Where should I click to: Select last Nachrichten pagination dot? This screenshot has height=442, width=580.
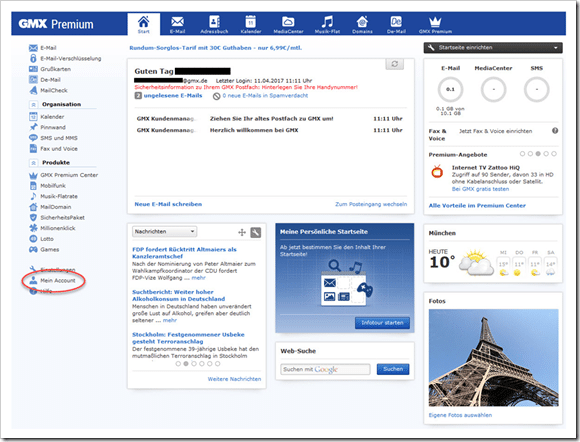pyautogui.click(x=218, y=364)
